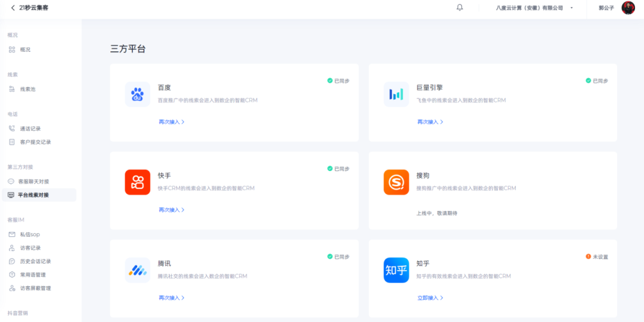The height and width of the screenshot is (322, 644).
Task: Click the 百度 card title
Action: 165,88
